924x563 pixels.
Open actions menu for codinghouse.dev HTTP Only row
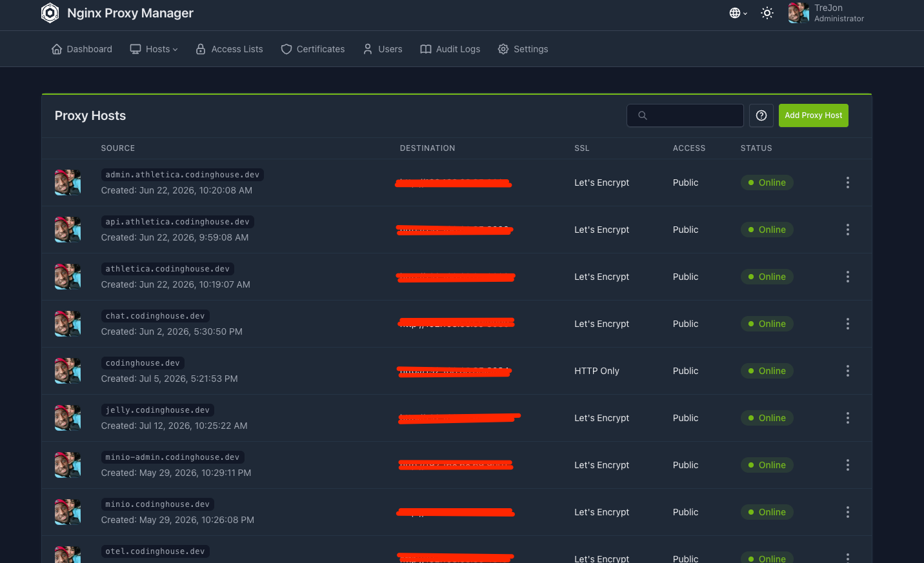tap(848, 371)
